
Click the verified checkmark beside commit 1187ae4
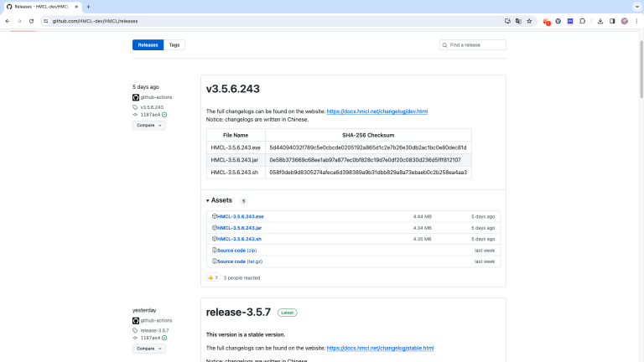point(164,114)
